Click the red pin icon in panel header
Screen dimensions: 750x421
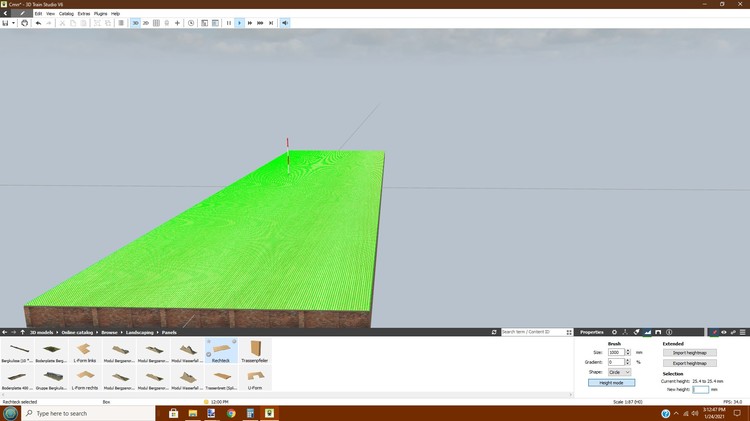(714, 332)
